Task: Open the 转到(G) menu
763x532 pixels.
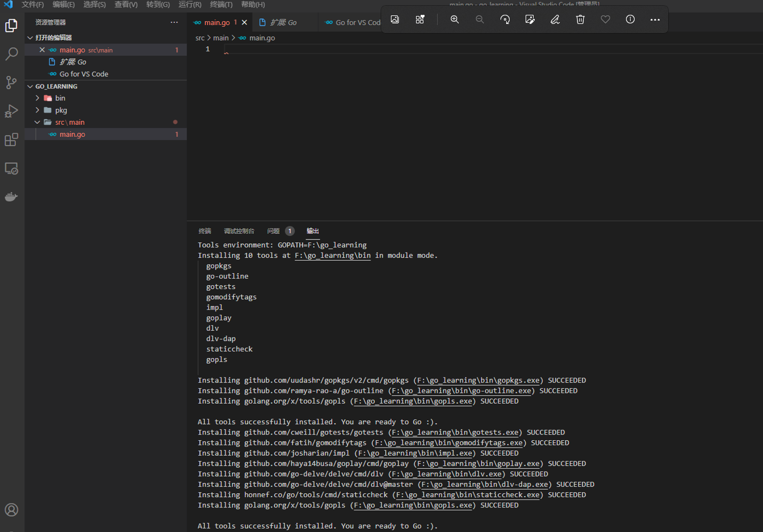Action: (158, 5)
